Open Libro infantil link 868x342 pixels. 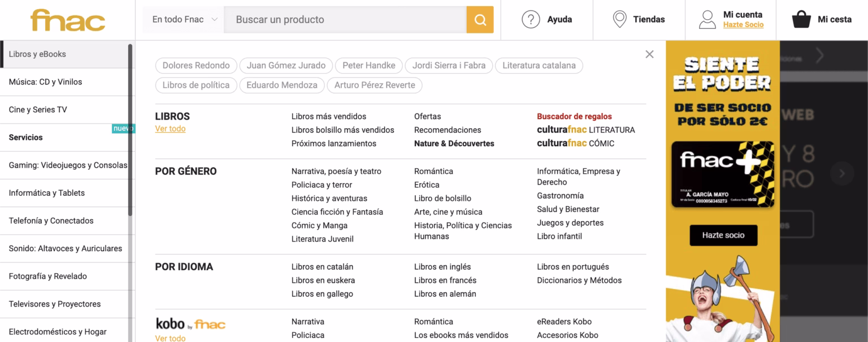coord(559,236)
